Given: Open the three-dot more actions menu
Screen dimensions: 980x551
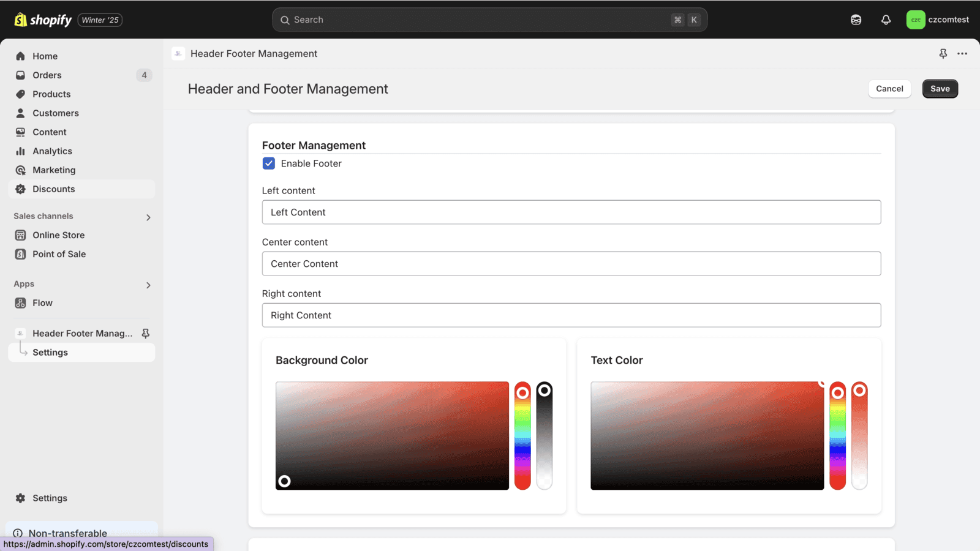Looking at the screenshot, I should (x=962, y=54).
